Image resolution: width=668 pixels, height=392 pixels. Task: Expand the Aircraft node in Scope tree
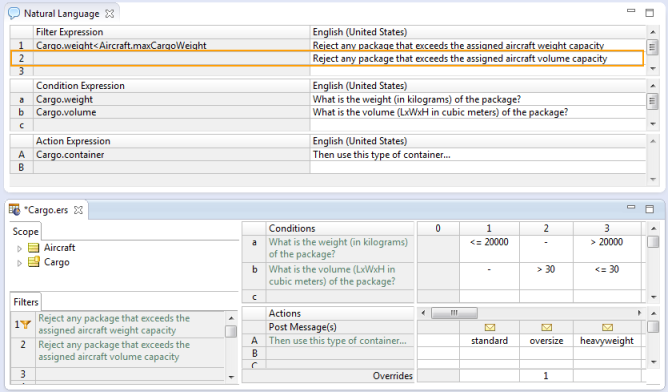click(19, 248)
